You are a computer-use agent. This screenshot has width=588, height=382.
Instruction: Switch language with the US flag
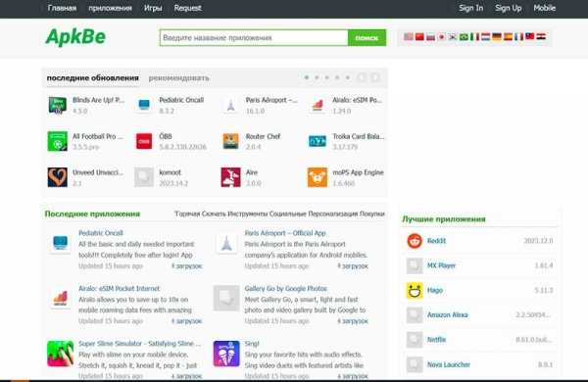(409, 37)
